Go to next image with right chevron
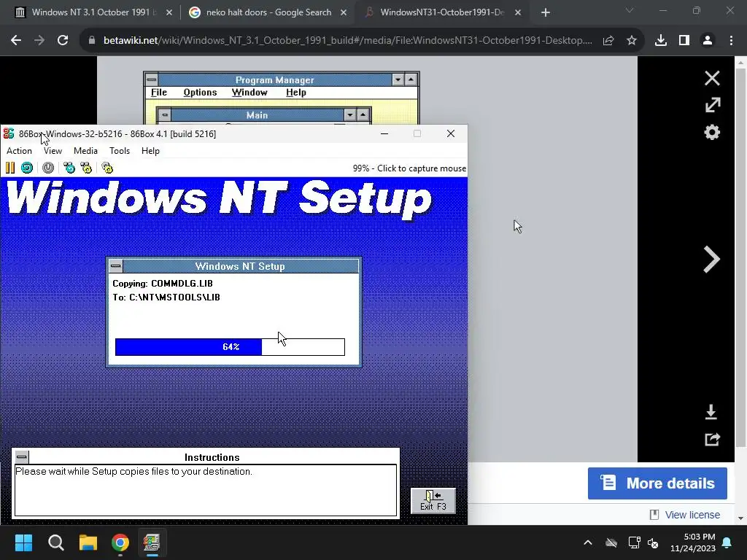 711,260
